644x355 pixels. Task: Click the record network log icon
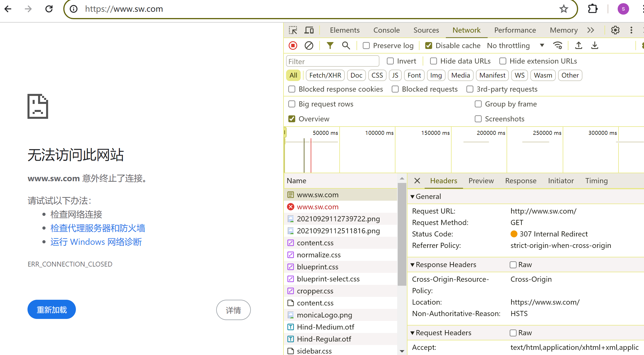pyautogui.click(x=293, y=46)
